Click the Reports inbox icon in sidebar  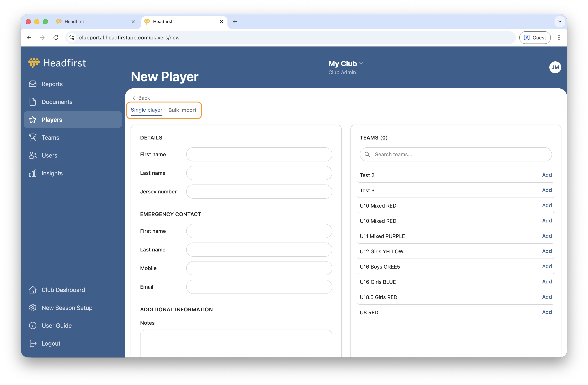pyautogui.click(x=33, y=84)
